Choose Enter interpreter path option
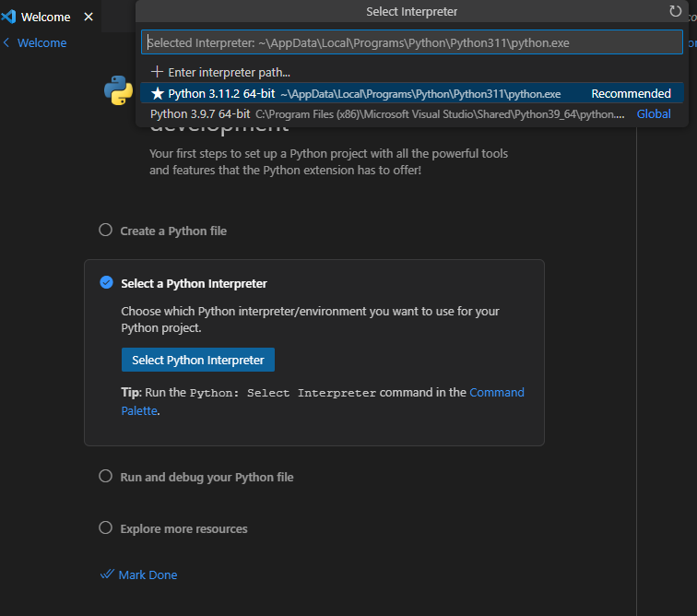The height and width of the screenshot is (616, 697). pos(411,72)
